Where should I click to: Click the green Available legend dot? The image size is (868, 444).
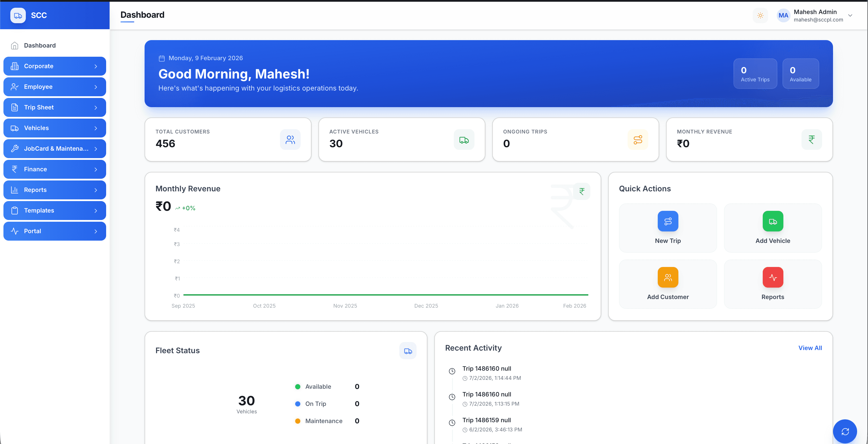(297, 387)
